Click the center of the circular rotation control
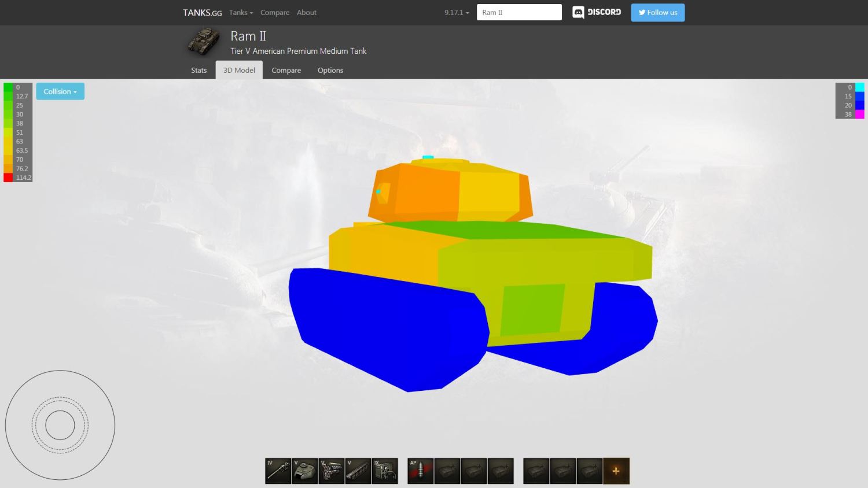Viewport: 868px width, 488px height. [x=60, y=425]
